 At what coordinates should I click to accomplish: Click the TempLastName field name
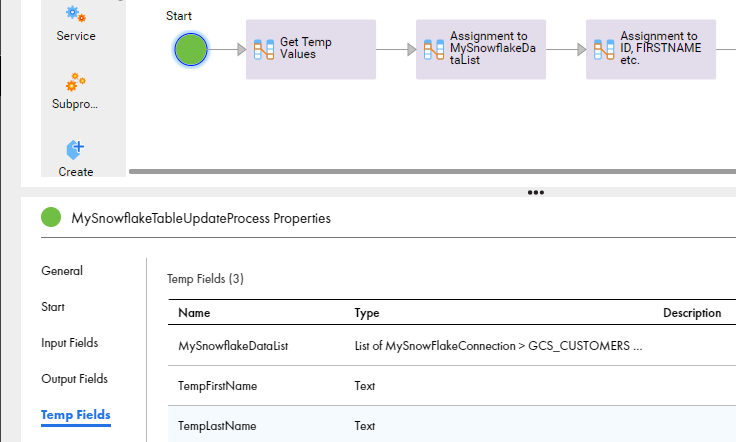(x=217, y=426)
